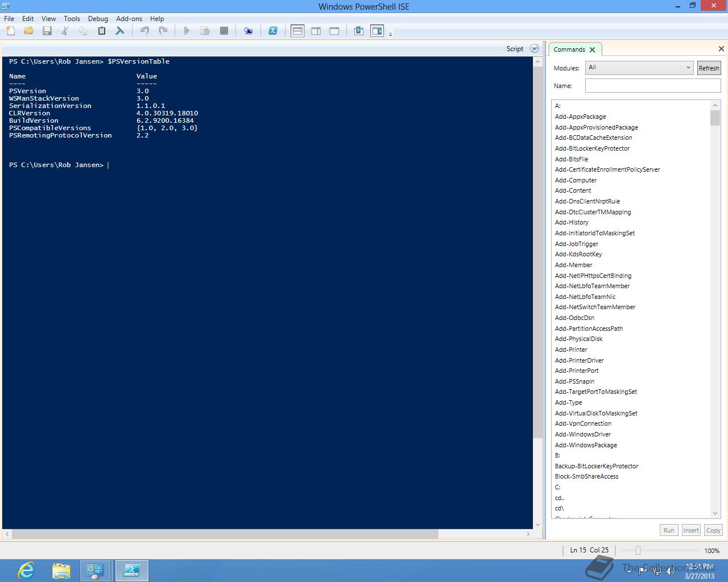Create a new script file
This screenshot has width=728, height=582.
(10, 31)
